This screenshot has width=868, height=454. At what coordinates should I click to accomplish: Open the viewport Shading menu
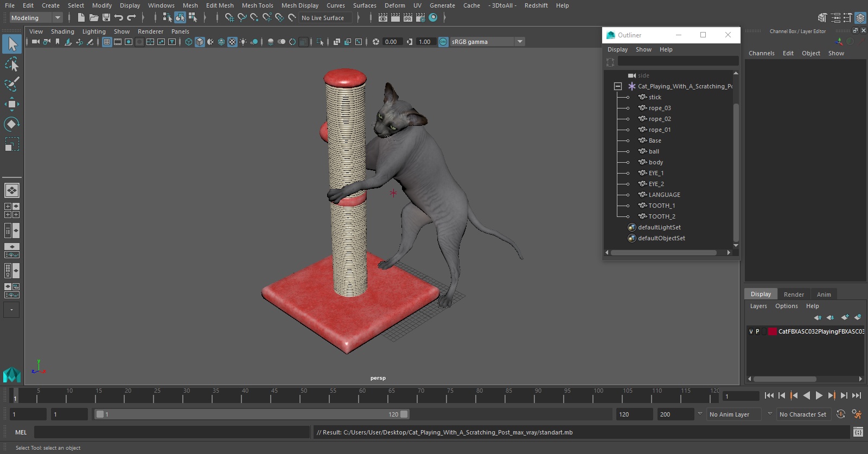(62, 31)
